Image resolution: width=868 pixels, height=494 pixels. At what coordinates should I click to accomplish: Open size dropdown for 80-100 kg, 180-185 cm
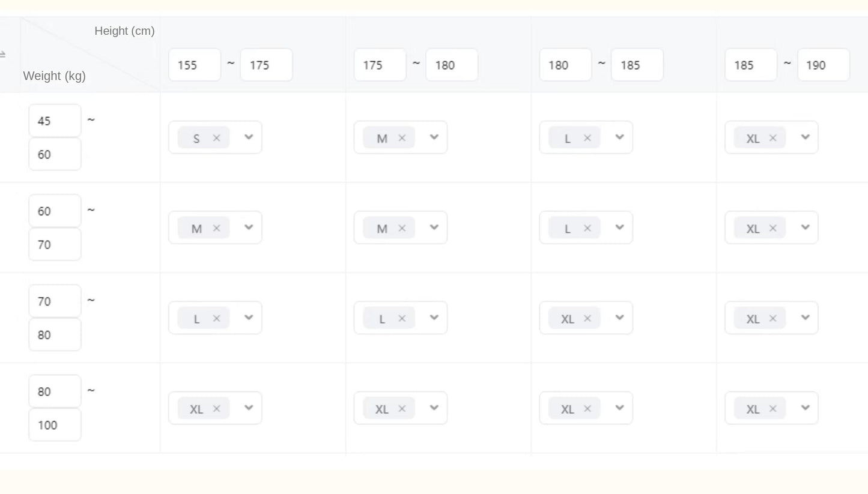pyautogui.click(x=619, y=408)
